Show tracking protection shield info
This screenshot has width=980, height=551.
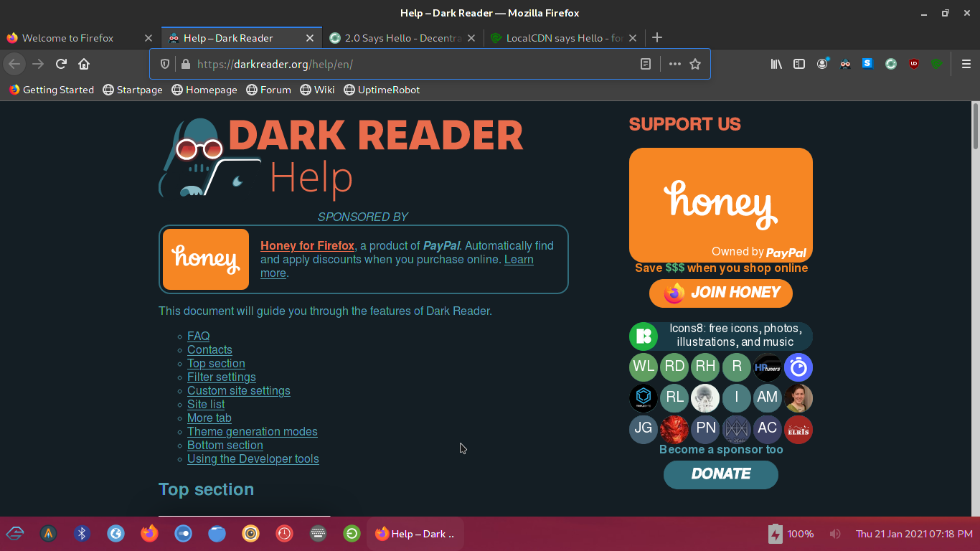[x=165, y=64]
